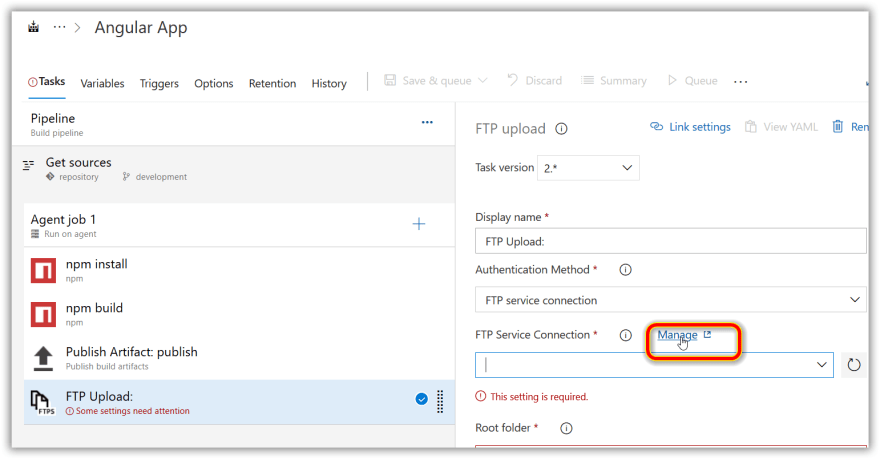Click the FTP upload info icon
This screenshot has width=880, height=459.
(x=561, y=129)
